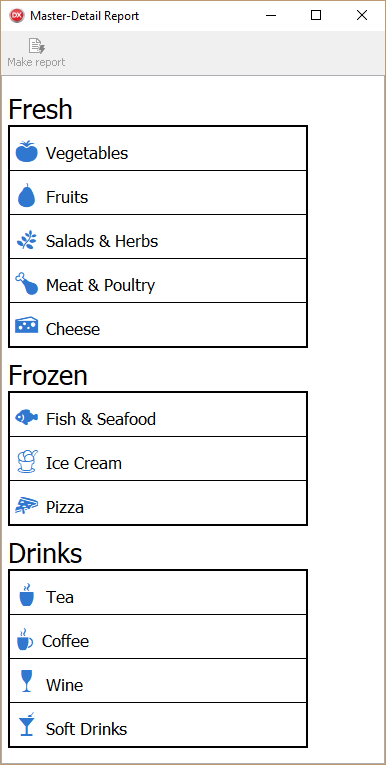Click the ice cream cup icon
Viewport: 386px width, 765px height.
click(26, 461)
